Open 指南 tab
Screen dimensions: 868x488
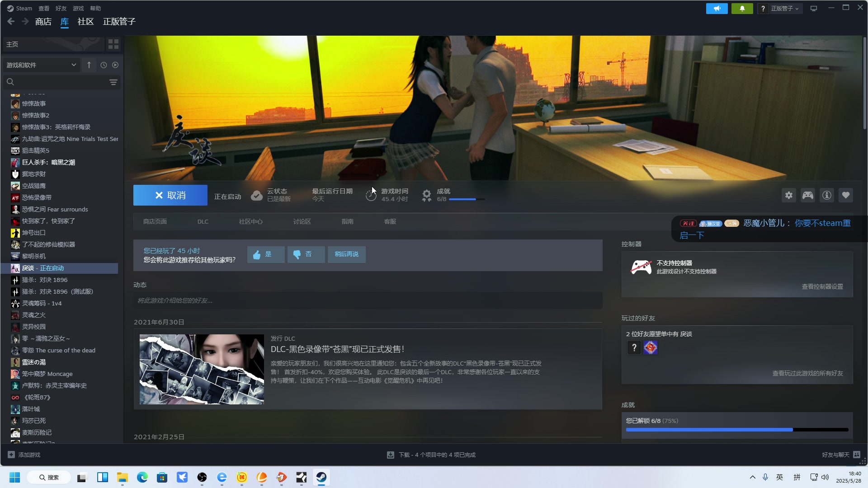[348, 221]
